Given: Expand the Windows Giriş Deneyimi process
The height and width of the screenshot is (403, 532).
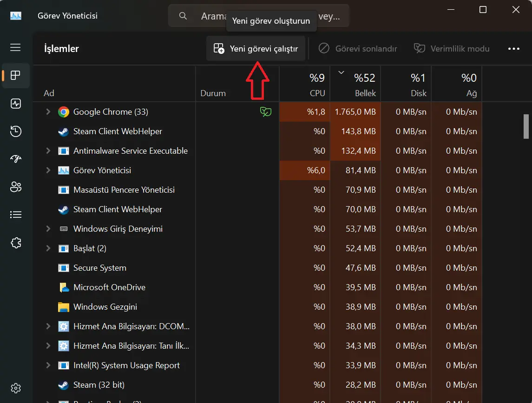Looking at the screenshot, I should 48,229.
